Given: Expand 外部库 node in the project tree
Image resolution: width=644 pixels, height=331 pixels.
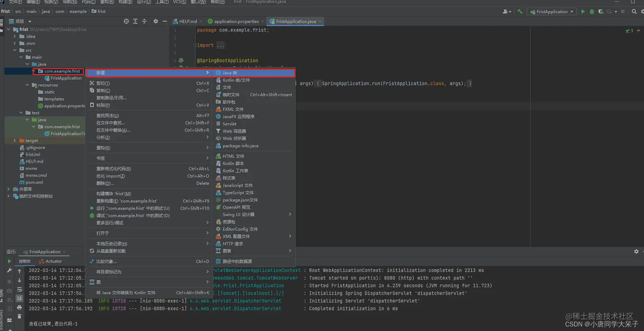Looking at the screenshot, I should pos(9,189).
